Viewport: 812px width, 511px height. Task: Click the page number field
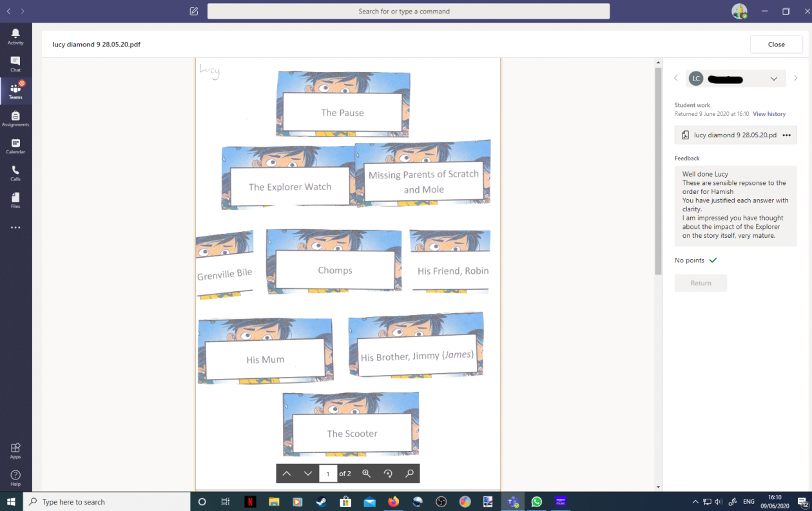pyautogui.click(x=328, y=474)
